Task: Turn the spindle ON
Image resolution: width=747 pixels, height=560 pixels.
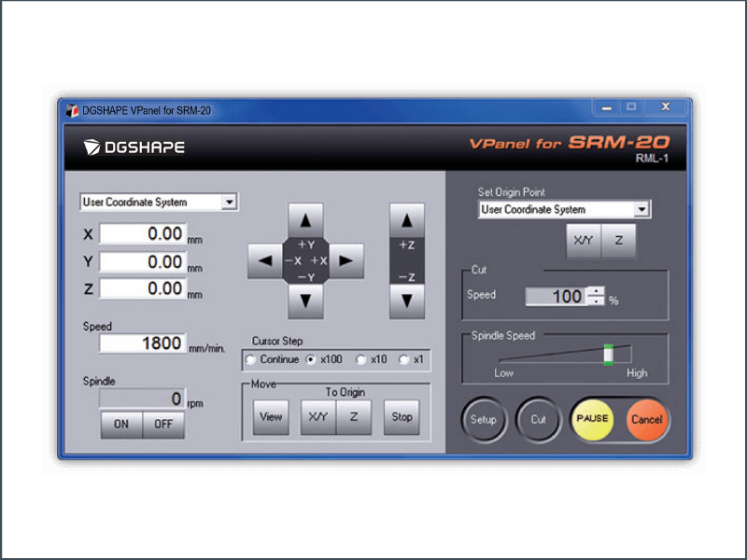Action: point(121,424)
